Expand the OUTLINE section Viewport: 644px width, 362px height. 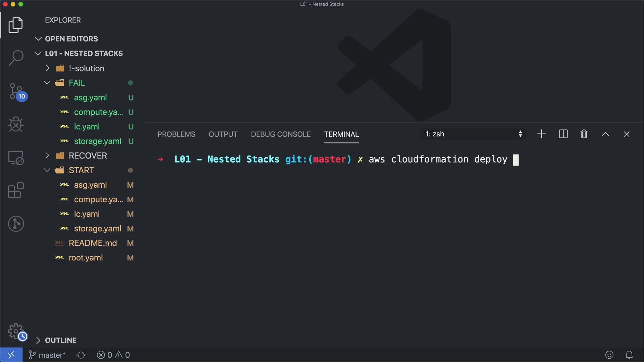[60, 340]
